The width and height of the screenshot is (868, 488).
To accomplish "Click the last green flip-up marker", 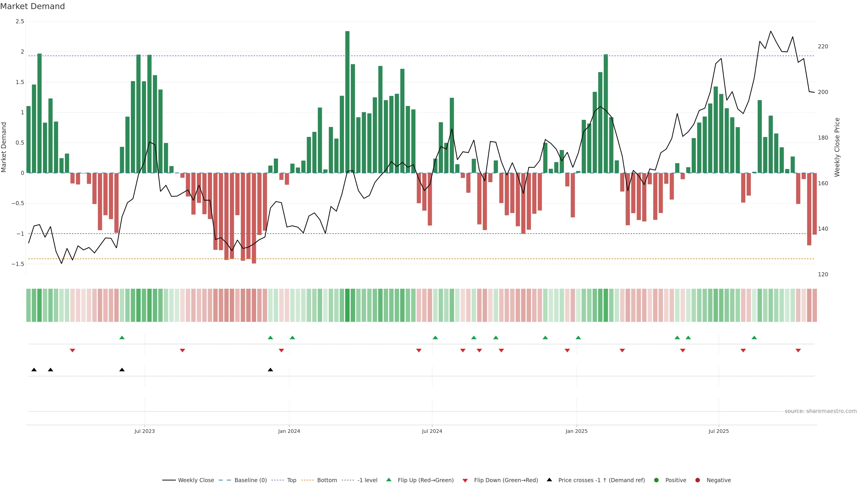I will point(754,338).
